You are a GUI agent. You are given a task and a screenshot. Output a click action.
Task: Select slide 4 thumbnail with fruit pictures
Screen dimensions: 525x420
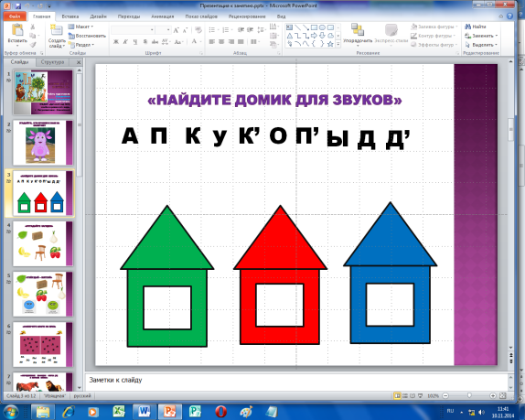pyautogui.click(x=42, y=243)
